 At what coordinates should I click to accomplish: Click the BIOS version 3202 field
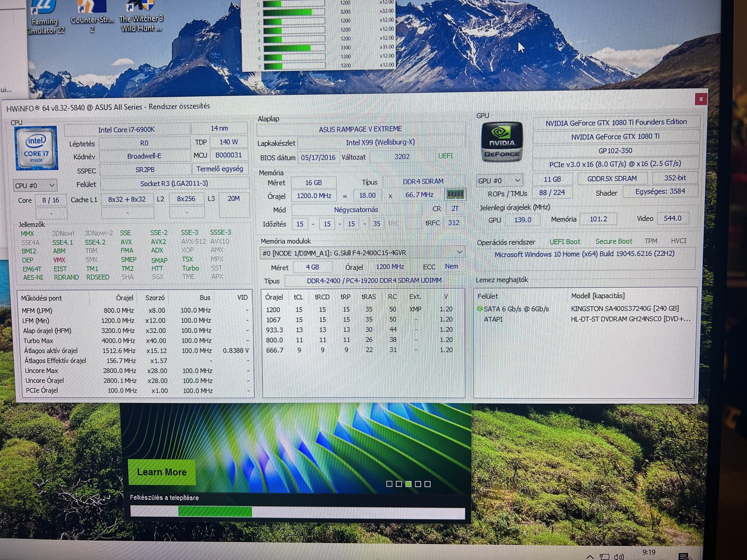402,156
